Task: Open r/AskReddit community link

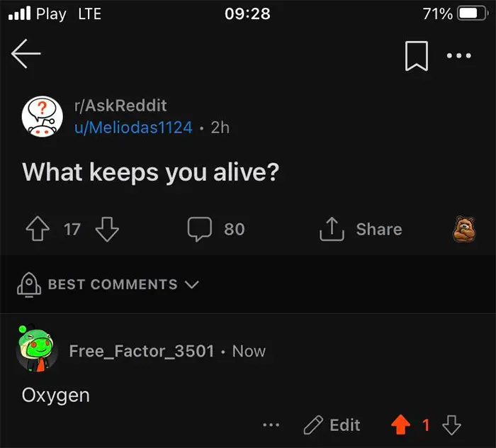Action: click(x=120, y=106)
